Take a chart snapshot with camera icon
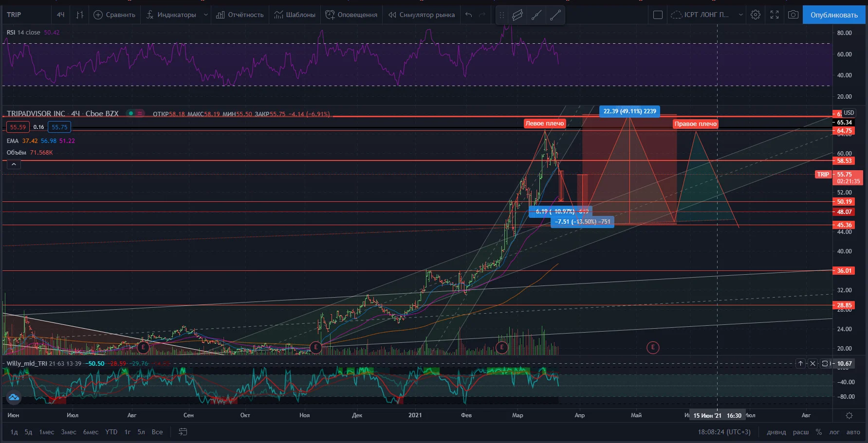This screenshot has width=868, height=443. click(793, 15)
